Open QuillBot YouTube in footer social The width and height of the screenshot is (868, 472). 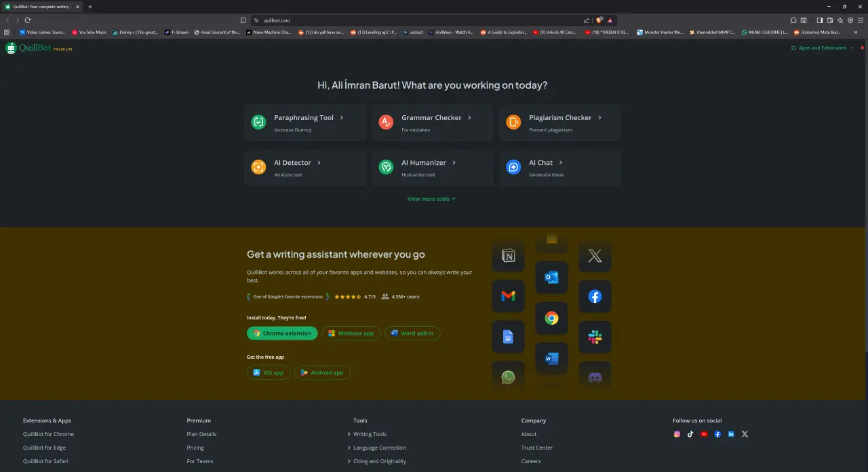[704, 434]
